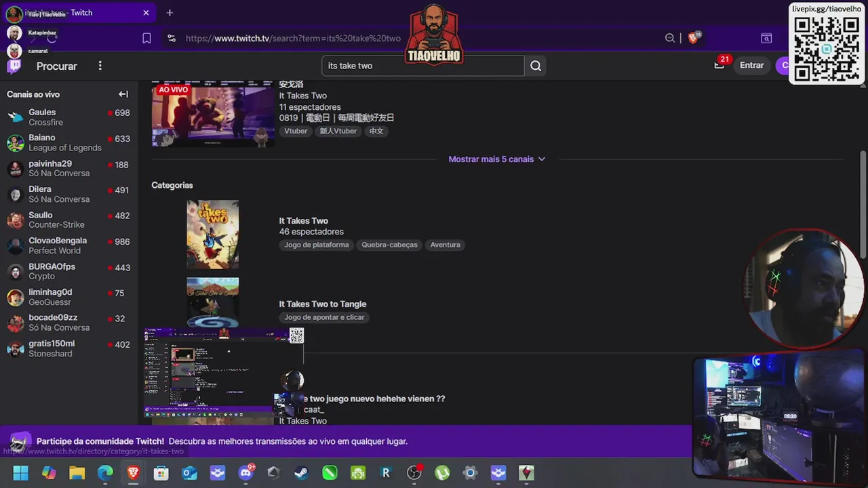The image size is (868, 488).
Task: Bookmark this page in Brave
Action: click(x=146, y=38)
